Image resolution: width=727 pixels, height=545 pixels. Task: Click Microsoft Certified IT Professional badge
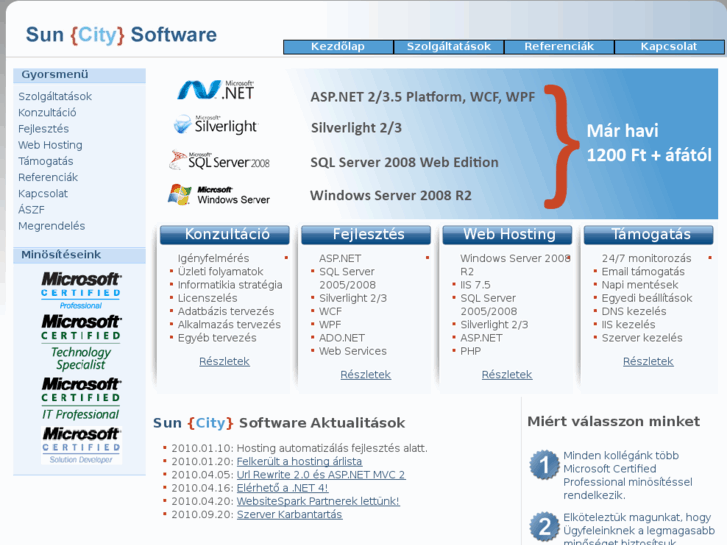coord(81,399)
